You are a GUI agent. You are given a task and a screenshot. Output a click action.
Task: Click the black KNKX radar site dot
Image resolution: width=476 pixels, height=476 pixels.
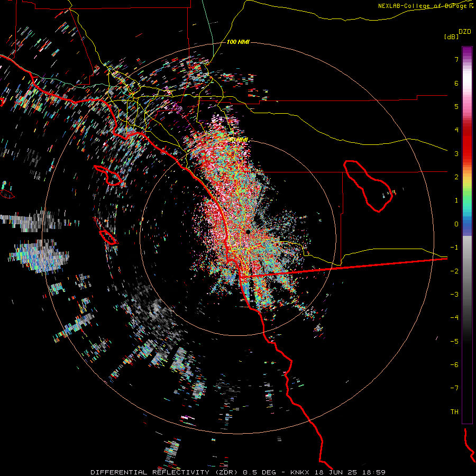[248, 232]
